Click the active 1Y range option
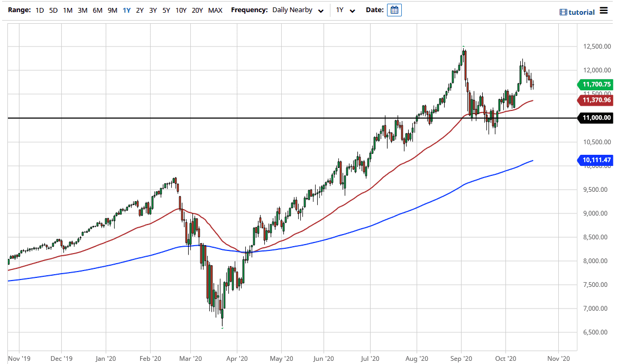 [x=126, y=10]
